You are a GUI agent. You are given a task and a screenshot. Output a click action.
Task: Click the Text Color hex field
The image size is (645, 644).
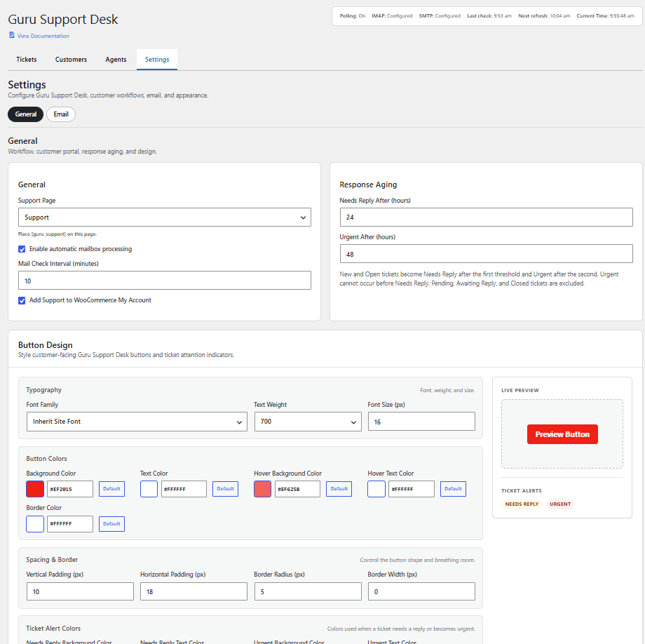tap(184, 489)
